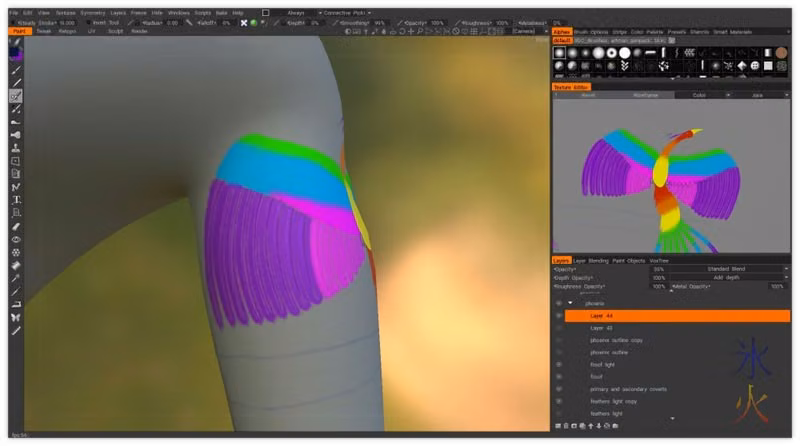The image size is (800, 446).
Task: Open the Standard Blend mode dropdown
Action: coord(730,269)
